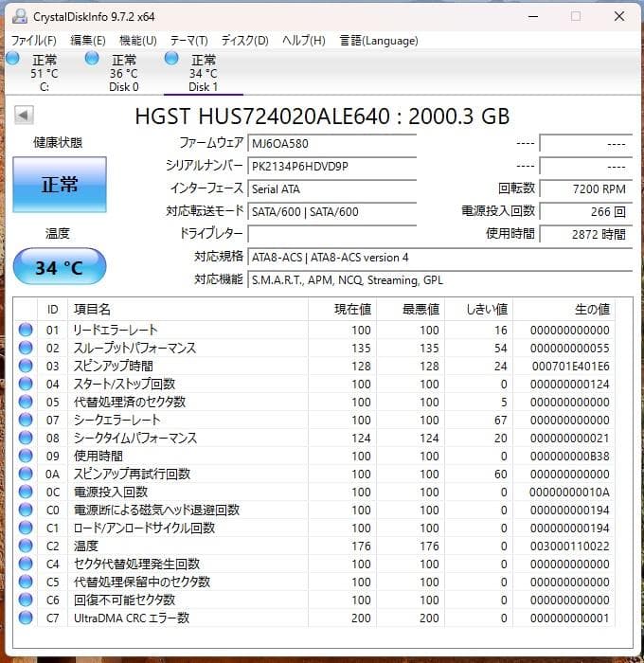Click the raw value 003000110022 in 温度 row
Viewport: 644px width, 663px height.
(x=569, y=546)
